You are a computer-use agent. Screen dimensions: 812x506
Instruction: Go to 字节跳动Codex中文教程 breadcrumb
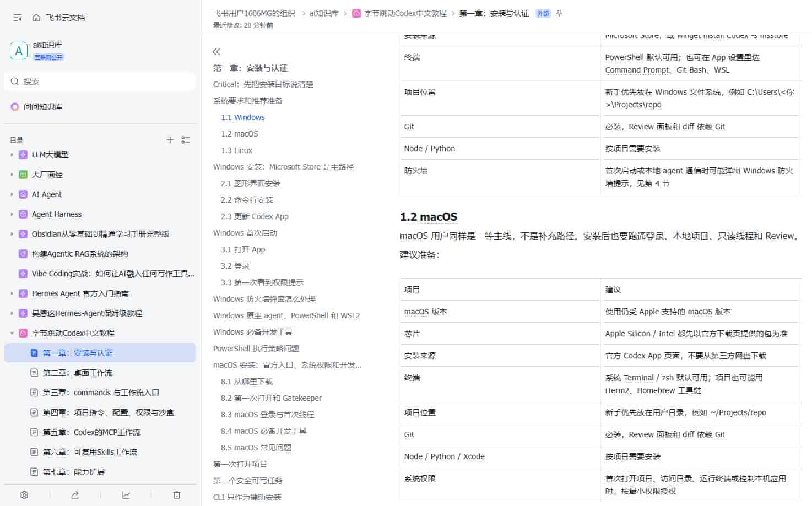405,13
